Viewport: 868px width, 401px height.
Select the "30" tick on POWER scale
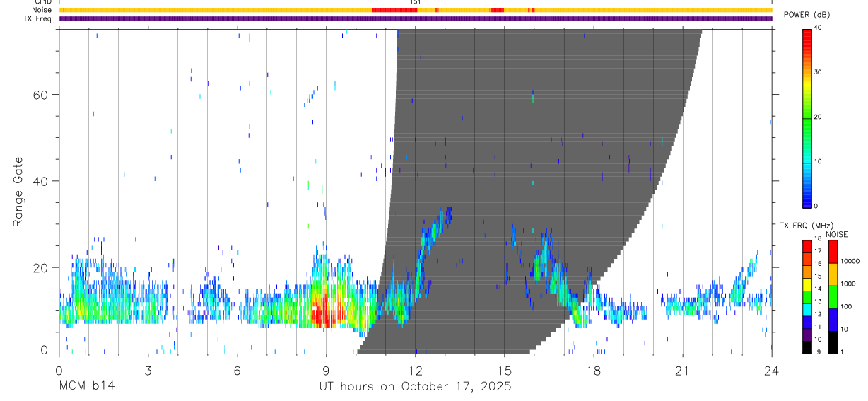click(817, 72)
